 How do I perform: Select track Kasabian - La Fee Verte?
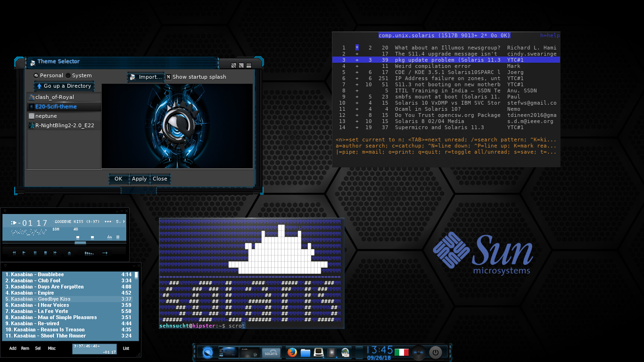point(68,311)
